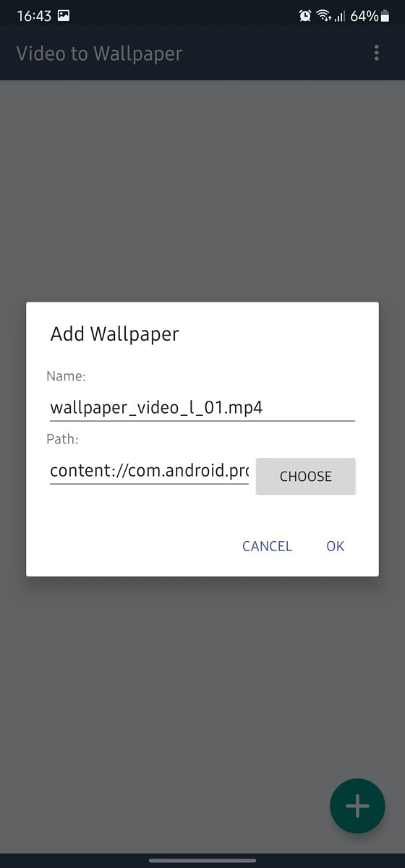Tap the Wi-Fi status bar icon
Image resolution: width=405 pixels, height=868 pixels.
click(323, 15)
